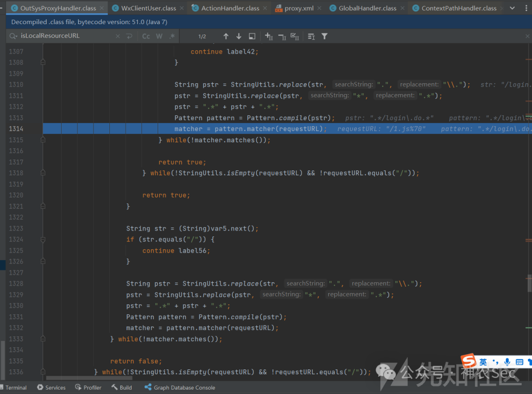Click Sogou input method S icon
The height and width of the screenshot is (394, 532).
tap(468, 361)
